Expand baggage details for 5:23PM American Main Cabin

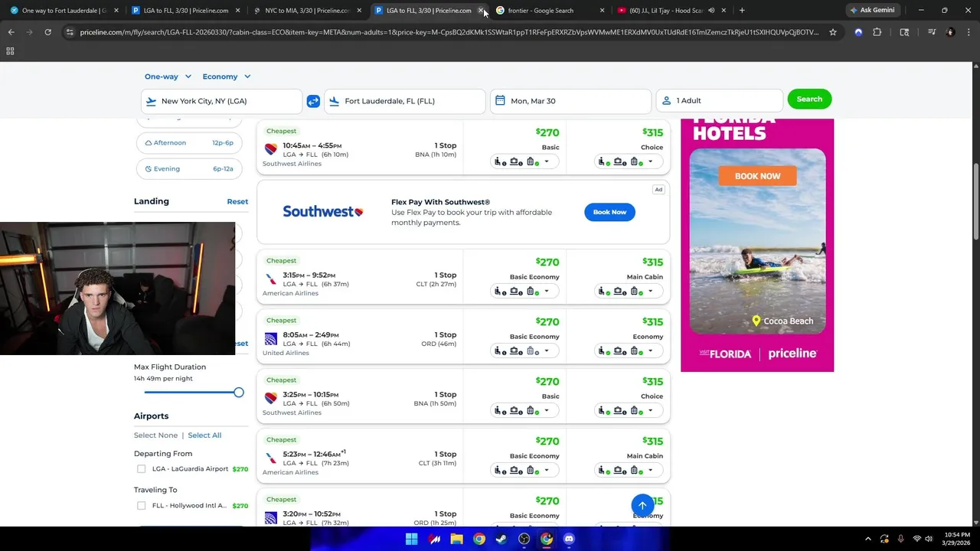(x=629, y=470)
